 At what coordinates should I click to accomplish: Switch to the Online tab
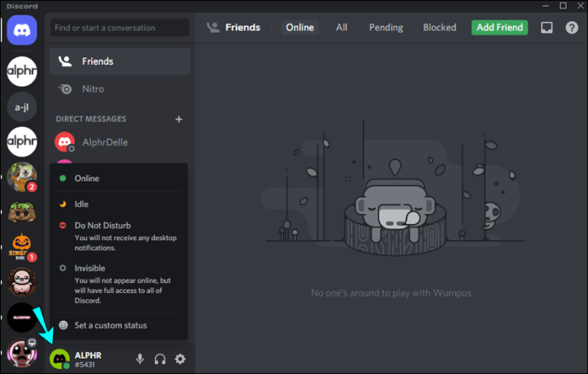pos(300,27)
